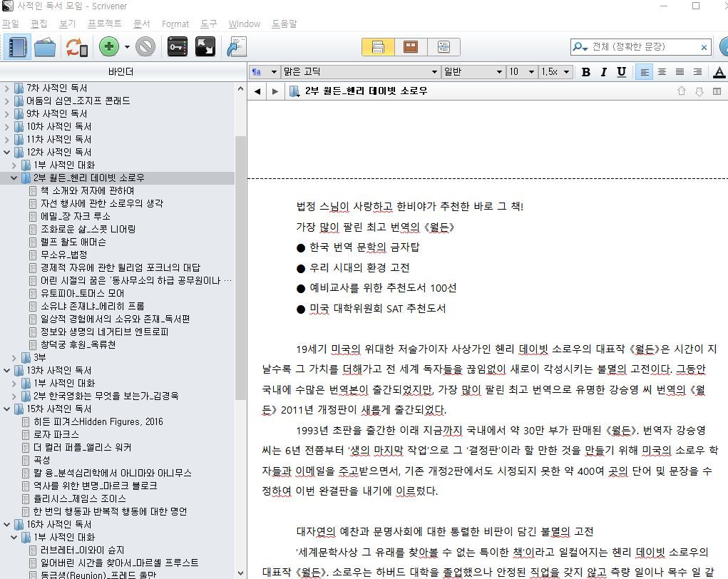Image resolution: width=728 pixels, height=579 pixels.
Task: Click the document icon beside 율리시스_제임스 조이스
Action: point(26,498)
